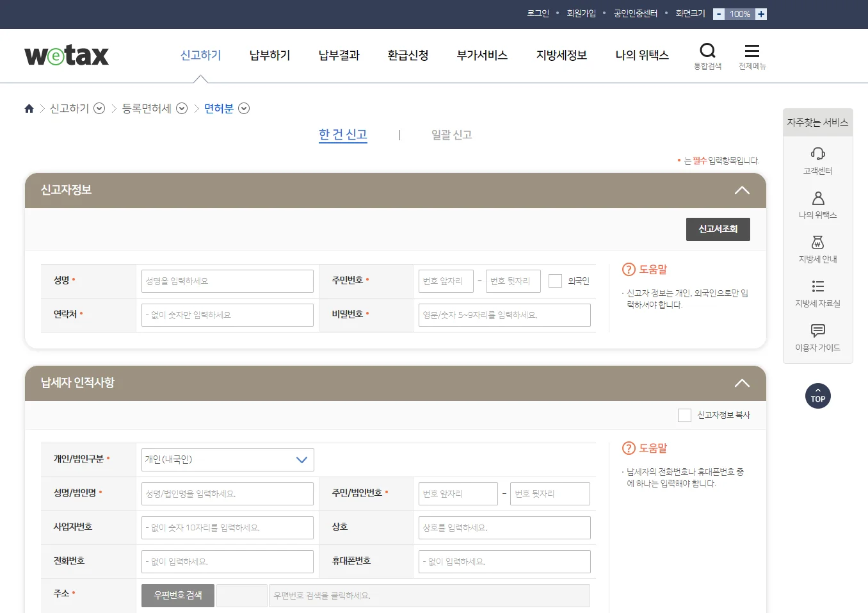Click the home icon in breadcrumb
This screenshot has height=613, width=868.
pos(29,109)
